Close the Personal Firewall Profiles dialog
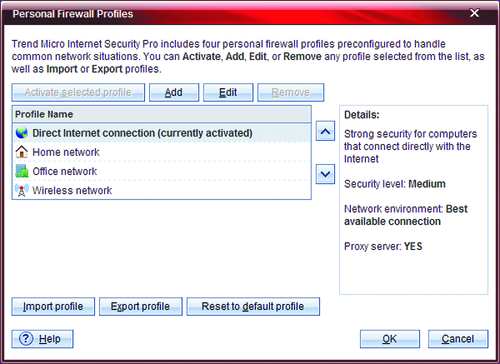This screenshot has height=364, width=500. point(474,13)
